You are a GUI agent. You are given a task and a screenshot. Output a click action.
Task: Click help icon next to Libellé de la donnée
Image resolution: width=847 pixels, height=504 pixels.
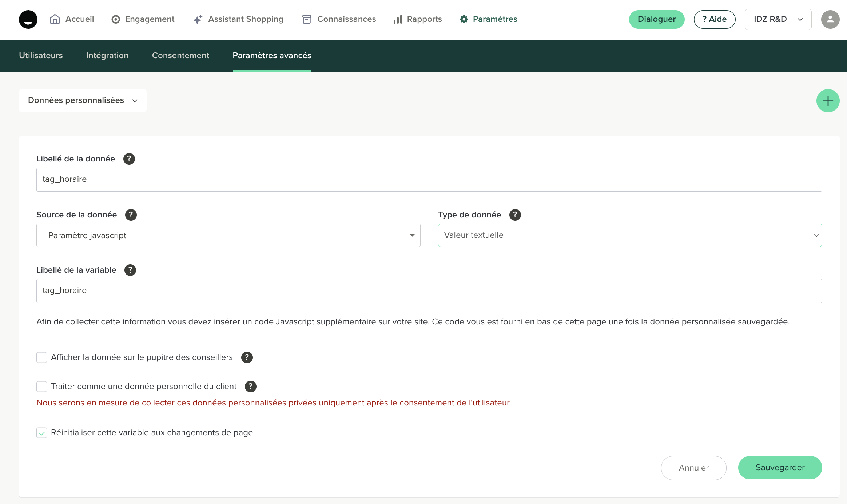129,159
